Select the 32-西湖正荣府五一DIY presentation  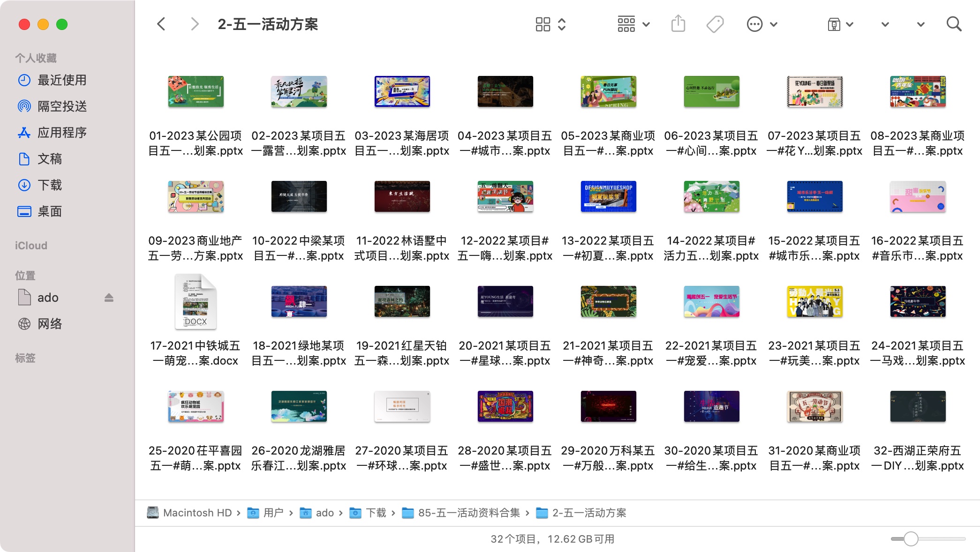pyautogui.click(x=917, y=407)
